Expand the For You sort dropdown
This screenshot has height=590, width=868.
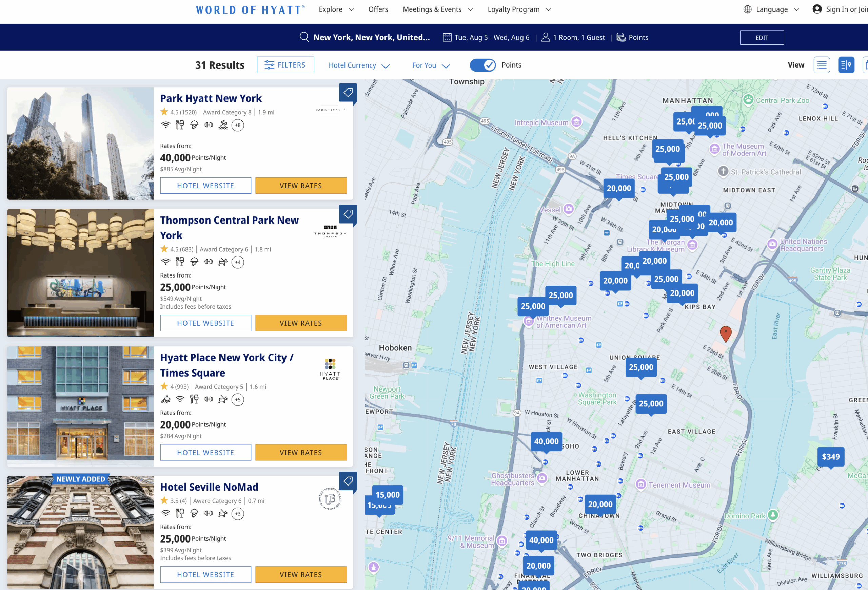click(x=431, y=65)
